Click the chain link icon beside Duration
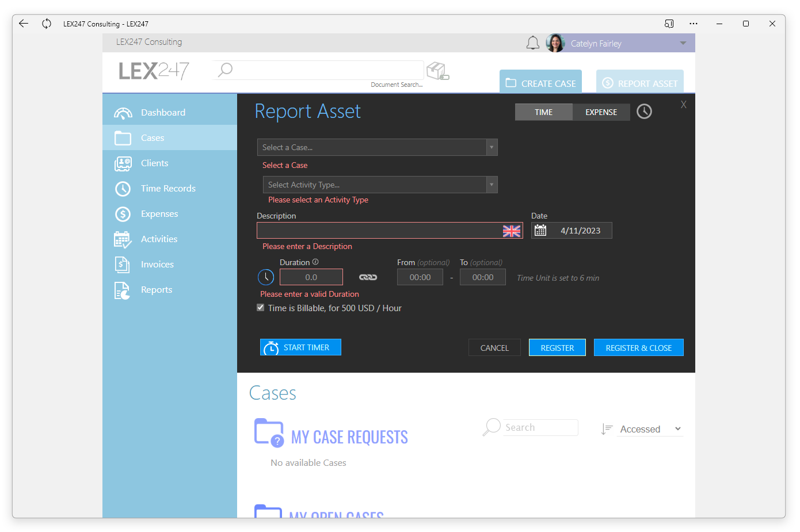800x532 pixels. 368,277
